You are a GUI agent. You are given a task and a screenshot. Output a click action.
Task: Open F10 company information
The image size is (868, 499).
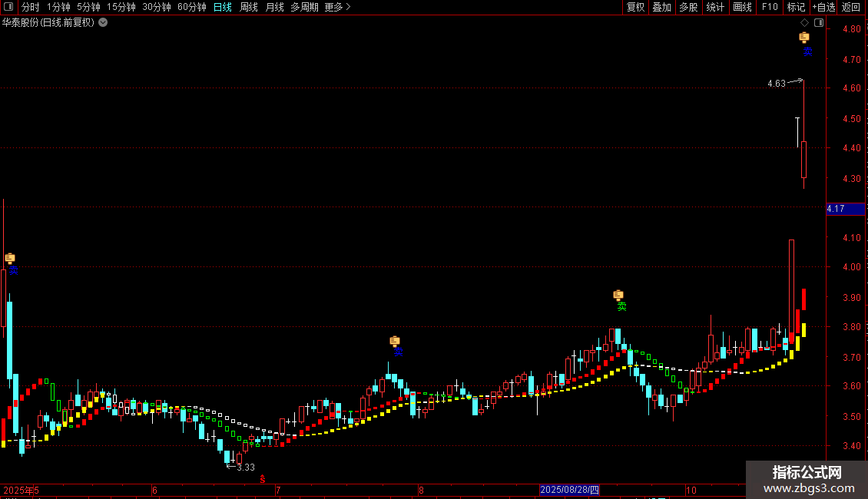770,7
